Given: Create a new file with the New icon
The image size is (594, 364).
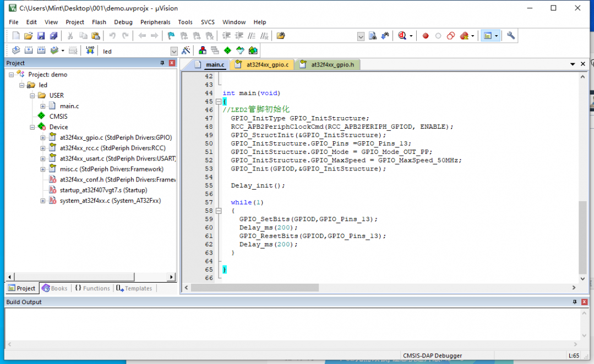Looking at the screenshot, I should pos(16,36).
